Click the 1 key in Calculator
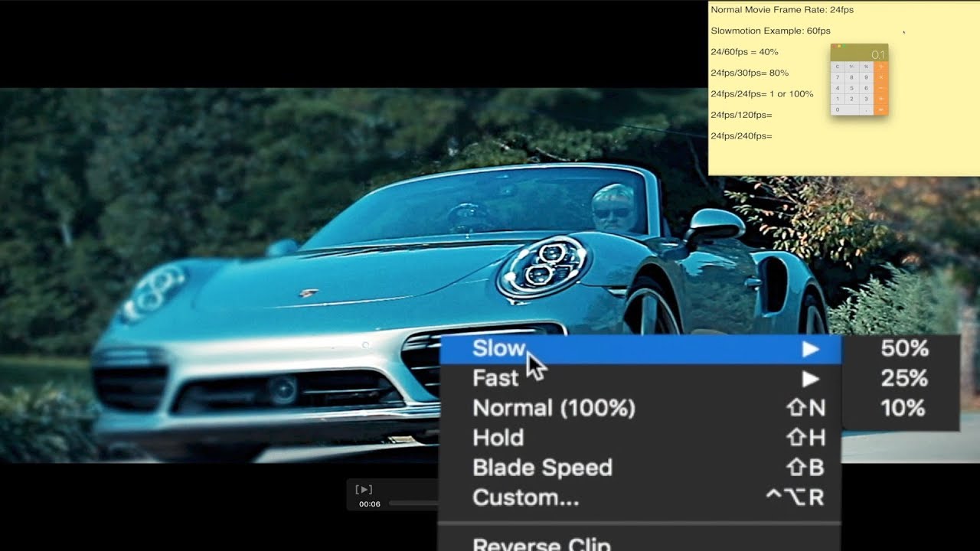The height and width of the screenshot is (551, 980). 838,99
